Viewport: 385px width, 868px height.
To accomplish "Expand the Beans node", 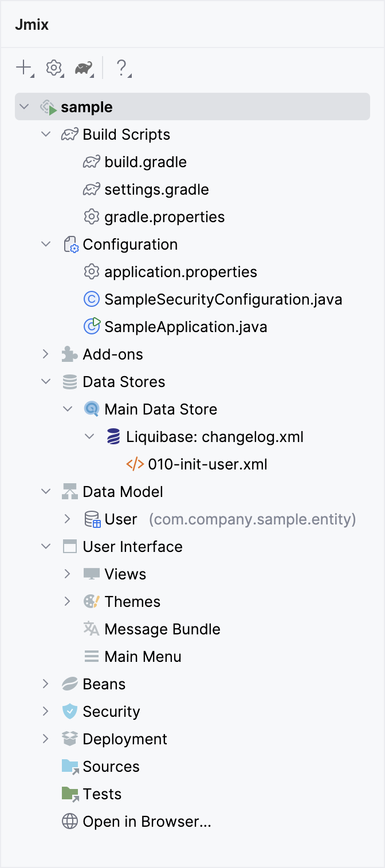I will (x=46, y=684).
